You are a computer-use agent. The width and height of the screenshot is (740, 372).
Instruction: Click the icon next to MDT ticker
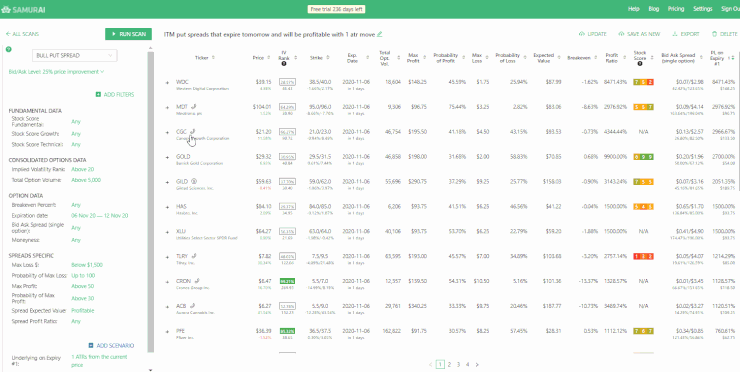tap(193, 106)
